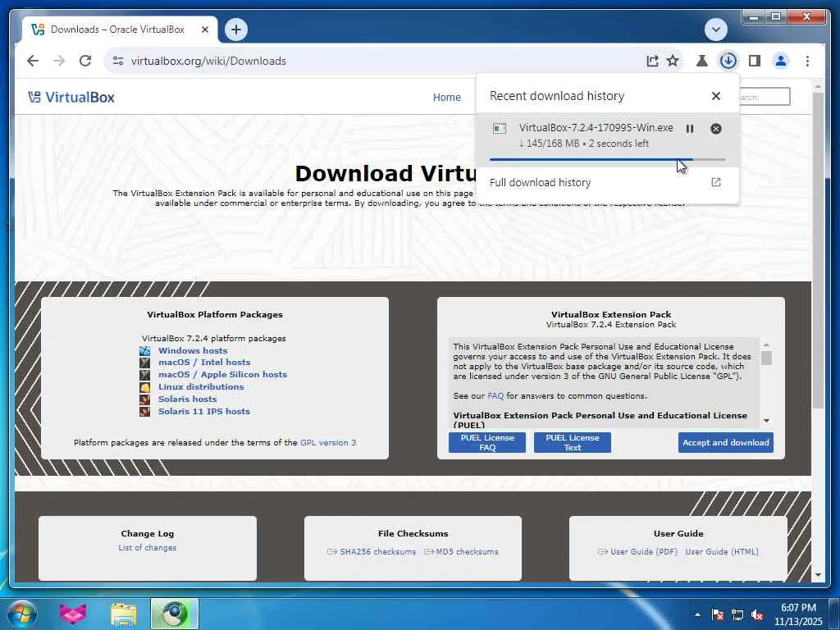Click the VirtualBox-7.2.4-170995-Win.exe filename
The height and width of the screenshot is (630, 840).
point(596,127)
